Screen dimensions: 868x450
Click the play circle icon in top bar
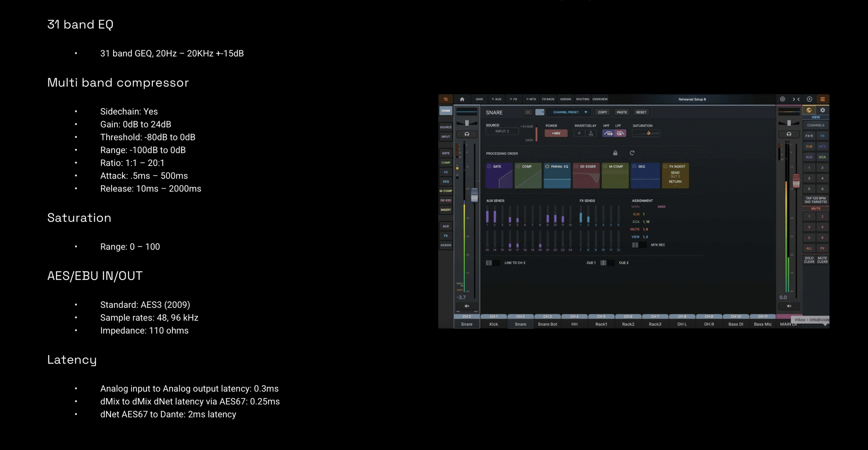pos(809,99)
